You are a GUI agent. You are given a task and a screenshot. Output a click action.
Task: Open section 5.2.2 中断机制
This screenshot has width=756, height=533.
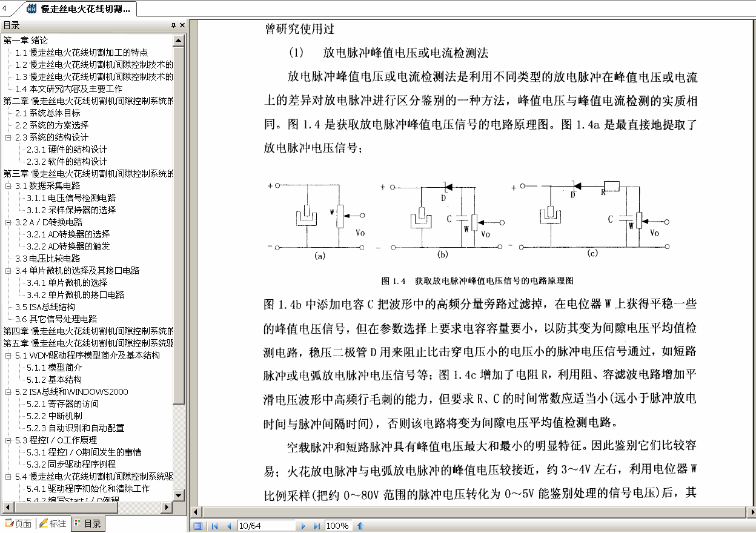pos(54,416)
